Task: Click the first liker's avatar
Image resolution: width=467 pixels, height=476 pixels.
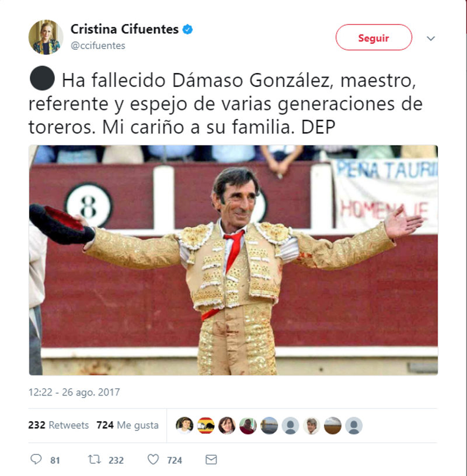Action: click(x=184, y=426)
